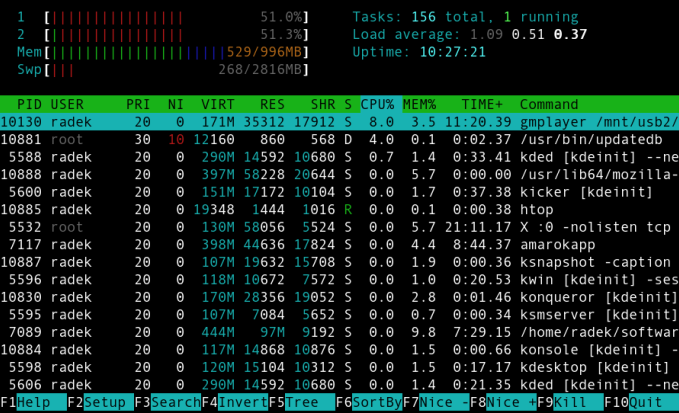Image resolution: width=679 pixels, height=413 pixels.
Task: Select the gmplayer process row 10130
Action: (x=340, y=122)
